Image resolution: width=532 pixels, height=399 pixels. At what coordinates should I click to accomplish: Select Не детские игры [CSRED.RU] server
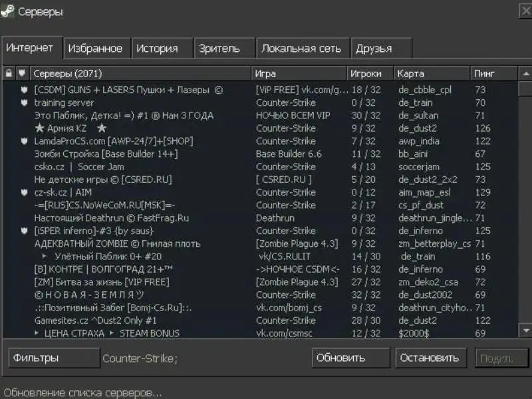pos(261,180)
